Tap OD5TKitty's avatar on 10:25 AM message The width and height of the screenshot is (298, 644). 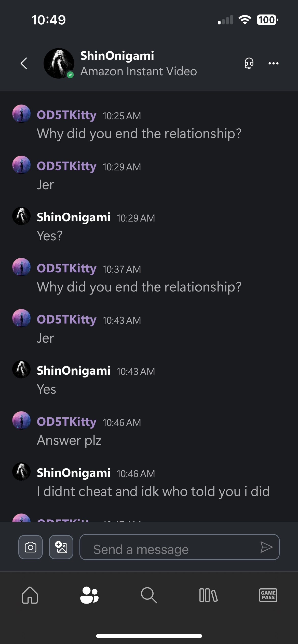tap(21, 114)
